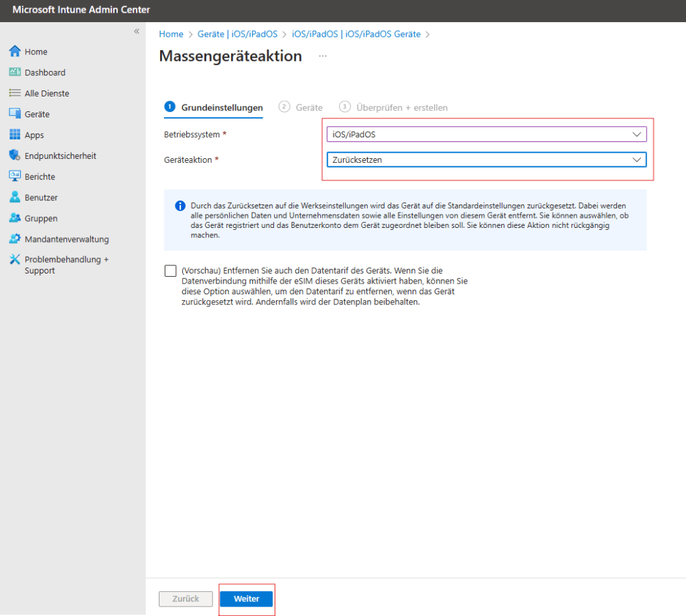The image size is (686, 616).
Task: Select the Grundeinstellungen step tab
Action: click(214, 107)
